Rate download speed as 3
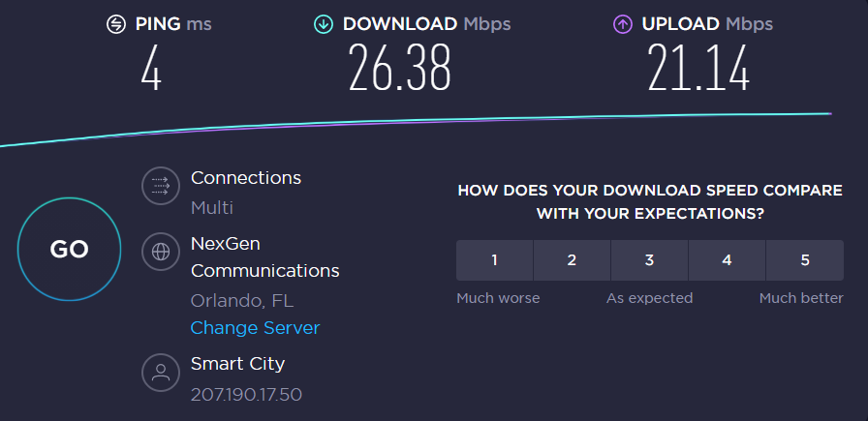868x421 pixels. point(649,260)
